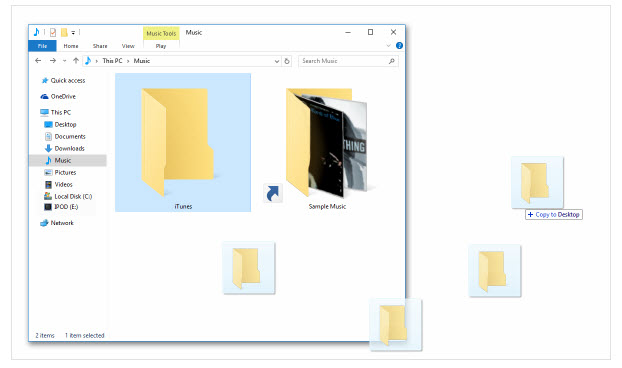Image resolution: width=622 pixels, height=368 pixels.
Task: Open the Help question mark icon
Action: [x=399, y=46]
